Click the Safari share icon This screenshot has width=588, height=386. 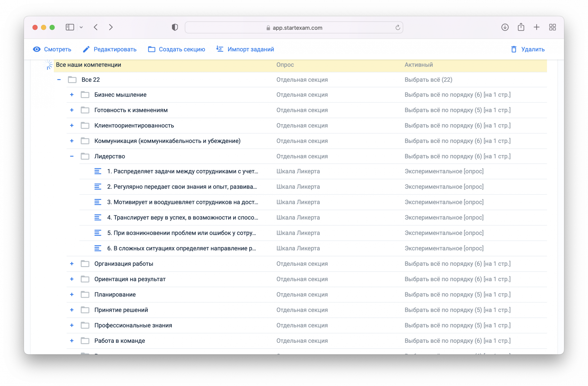tap(521, 27)
